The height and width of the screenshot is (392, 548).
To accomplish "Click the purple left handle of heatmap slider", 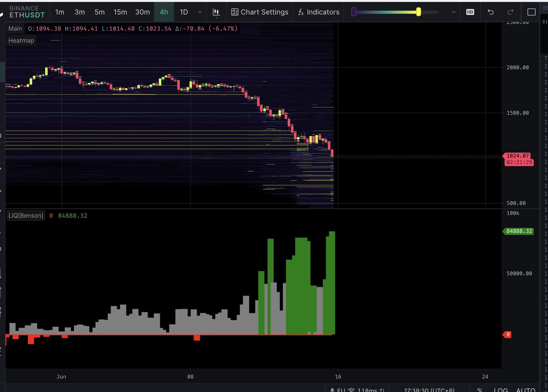I will pos(353,12).
